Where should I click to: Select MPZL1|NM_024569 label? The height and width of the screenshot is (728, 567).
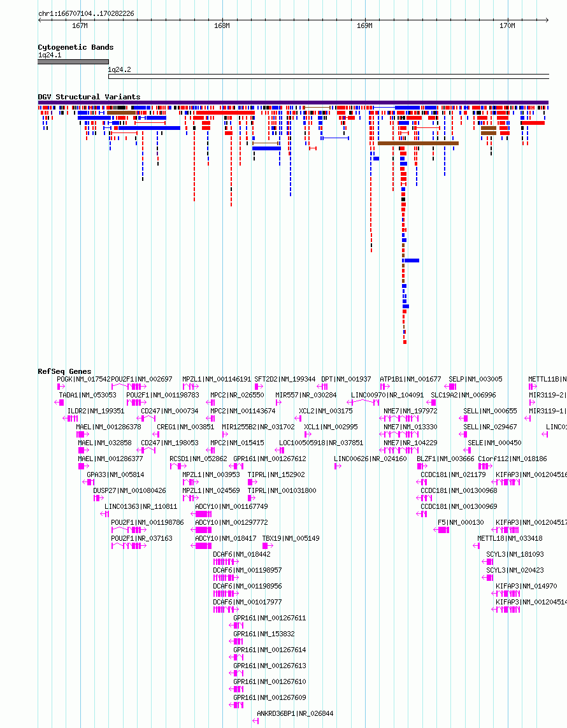(212, 490)
